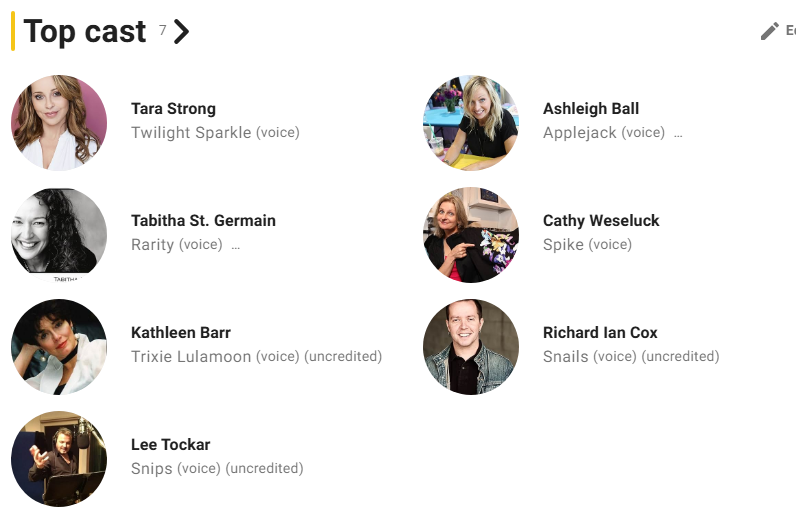The image size is (796, 510).
Task: Expand Tabitha St. Germain's extra roles ellipsis
Action: pos(236,246)
